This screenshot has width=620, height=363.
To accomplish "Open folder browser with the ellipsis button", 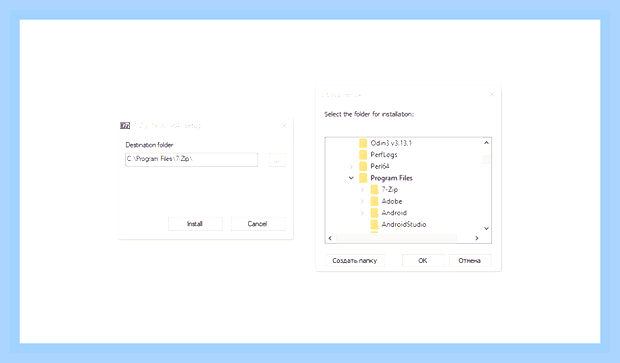I will pos(277,160).
